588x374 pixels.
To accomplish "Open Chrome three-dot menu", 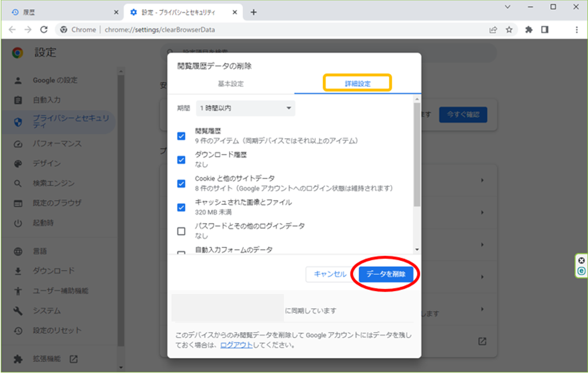I will click(x=577, y=30).
